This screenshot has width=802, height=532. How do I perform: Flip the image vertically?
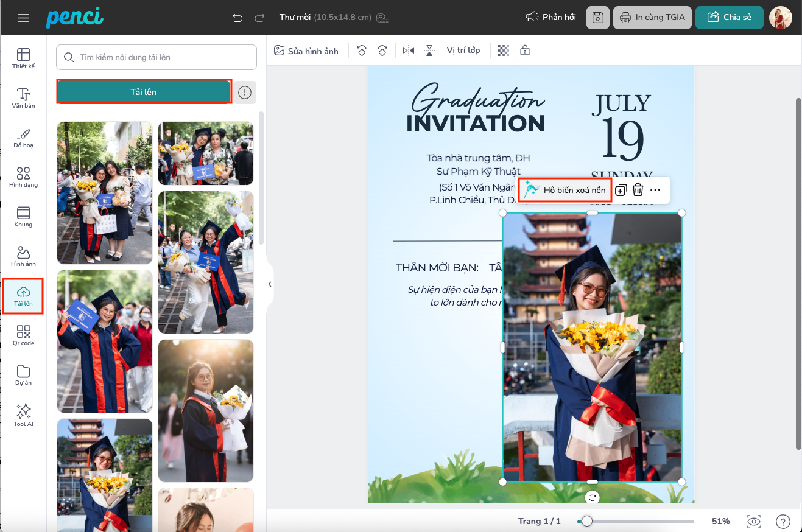[x=429, y=51]
